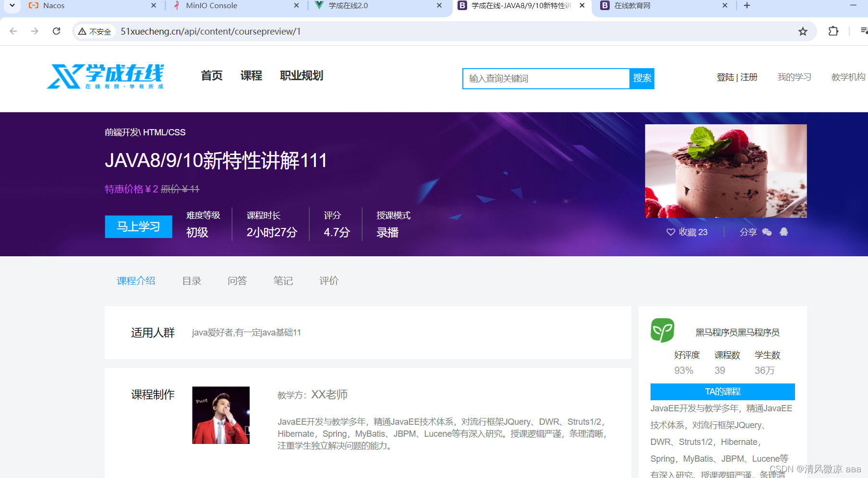Select the 笔记 tab

283,281
